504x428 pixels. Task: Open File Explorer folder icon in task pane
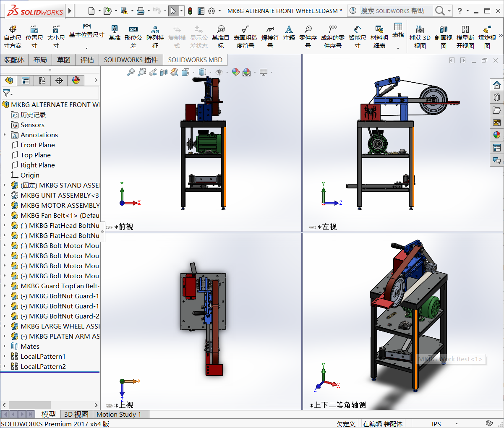tap(497, 110)
